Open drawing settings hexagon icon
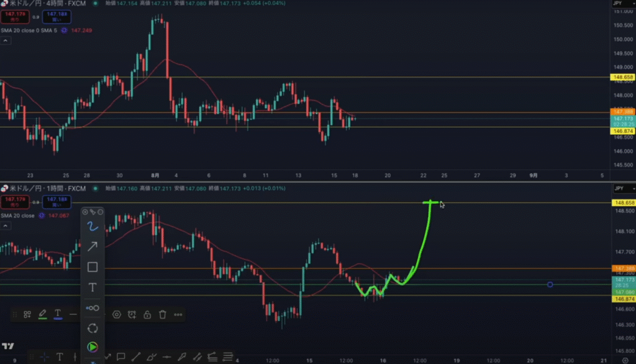The height and width of the screenshot is (364, 636). (117, 314)
